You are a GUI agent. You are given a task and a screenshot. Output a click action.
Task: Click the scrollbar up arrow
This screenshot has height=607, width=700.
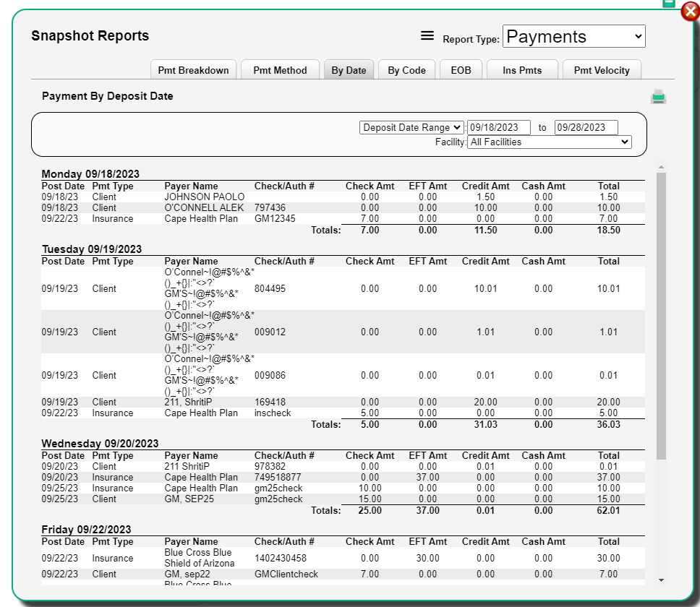661,167
